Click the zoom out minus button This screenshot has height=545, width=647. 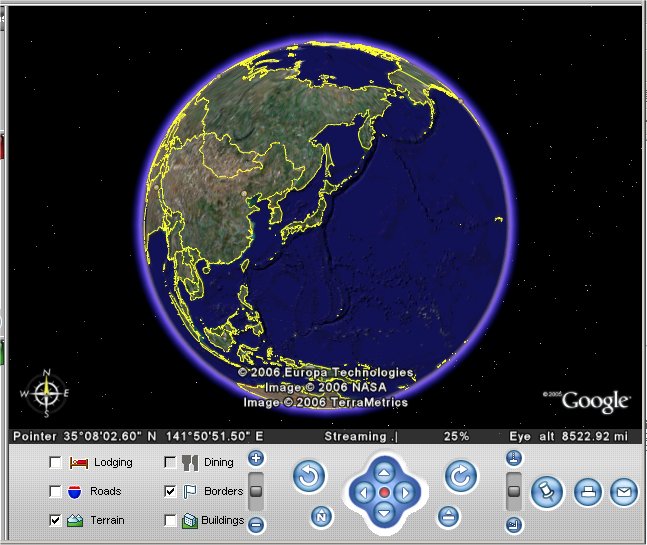[256, 524]
